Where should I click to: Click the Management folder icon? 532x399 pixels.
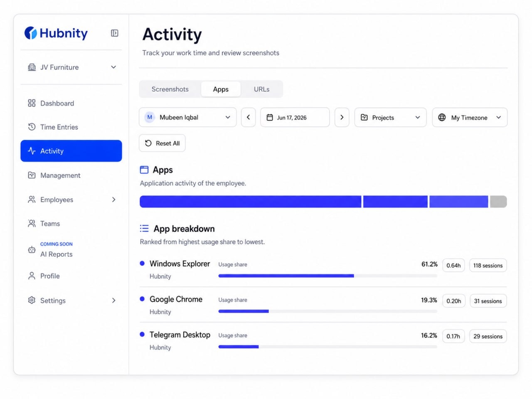point(32,175)
